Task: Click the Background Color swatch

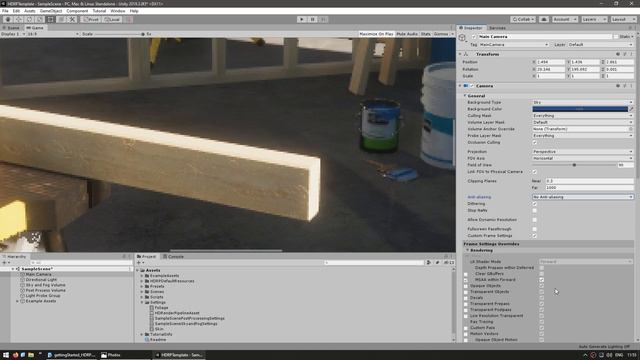Action: pos(580,109)
